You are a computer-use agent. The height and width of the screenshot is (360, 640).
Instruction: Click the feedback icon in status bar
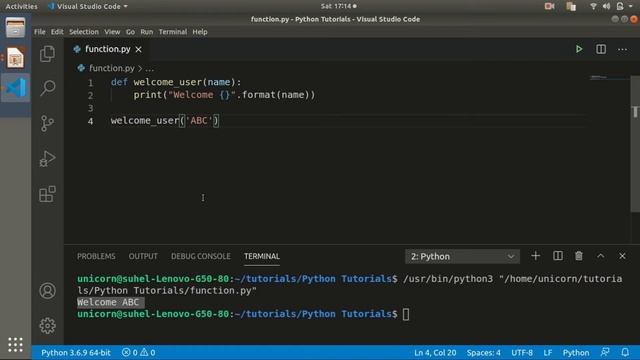[x=605, y=353]
